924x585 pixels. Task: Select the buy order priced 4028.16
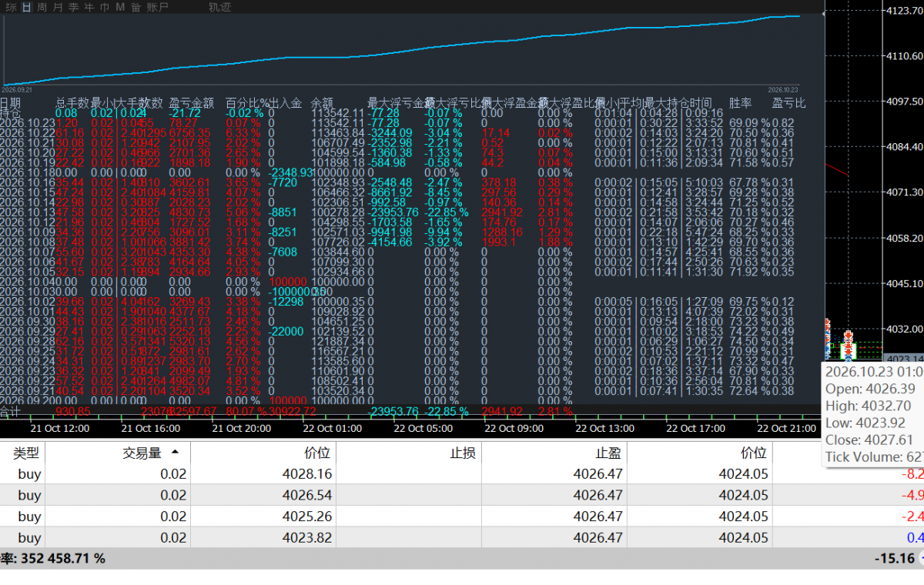tap(462, 474)
